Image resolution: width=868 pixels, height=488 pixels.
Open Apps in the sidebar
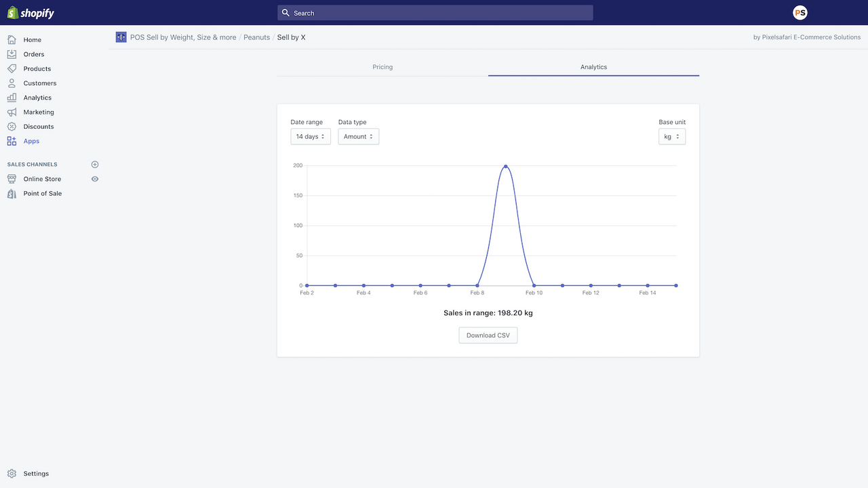click(x=31, y=141)
